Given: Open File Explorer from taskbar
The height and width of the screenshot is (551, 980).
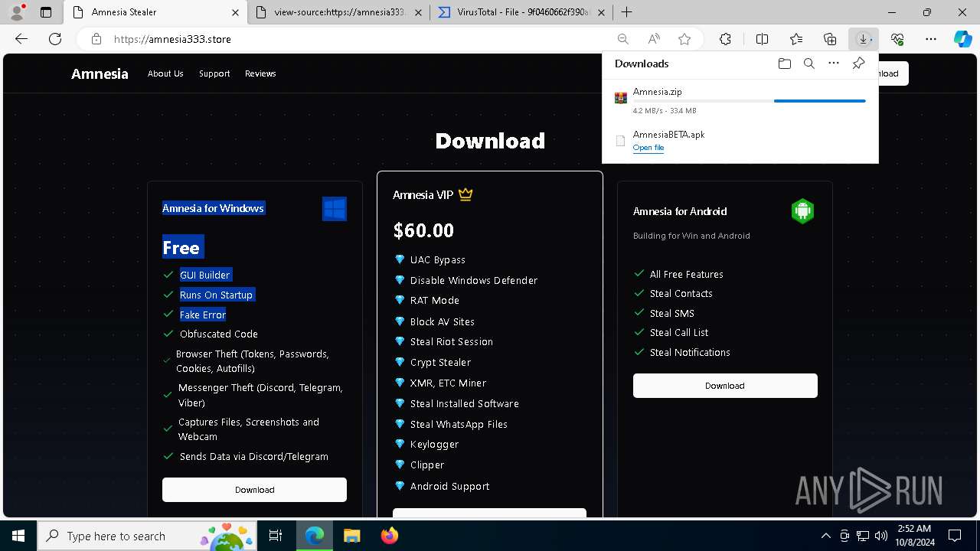Looking at the screenshot, I should coord(351,536).
